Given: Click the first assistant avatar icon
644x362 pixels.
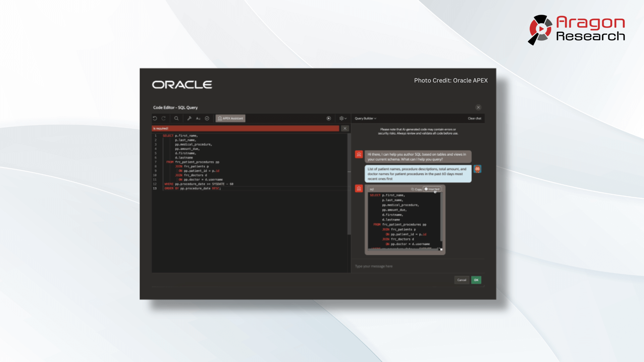Looking at the screenshot, I should coord(359,154).
